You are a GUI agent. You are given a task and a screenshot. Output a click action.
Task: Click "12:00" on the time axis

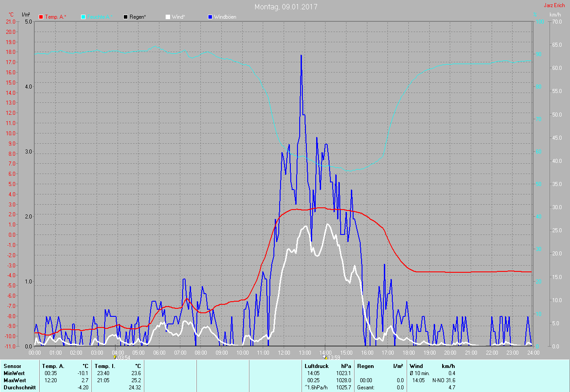point(284,352)
